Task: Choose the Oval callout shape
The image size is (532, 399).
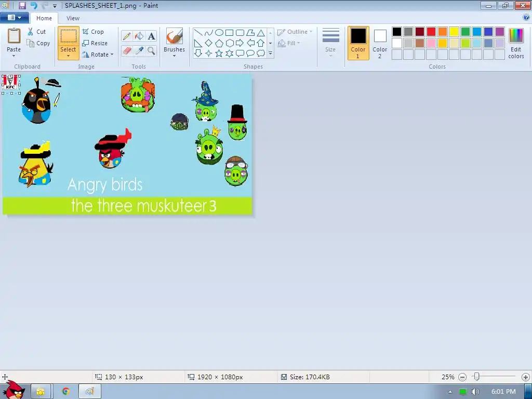Action: point(250,54)
